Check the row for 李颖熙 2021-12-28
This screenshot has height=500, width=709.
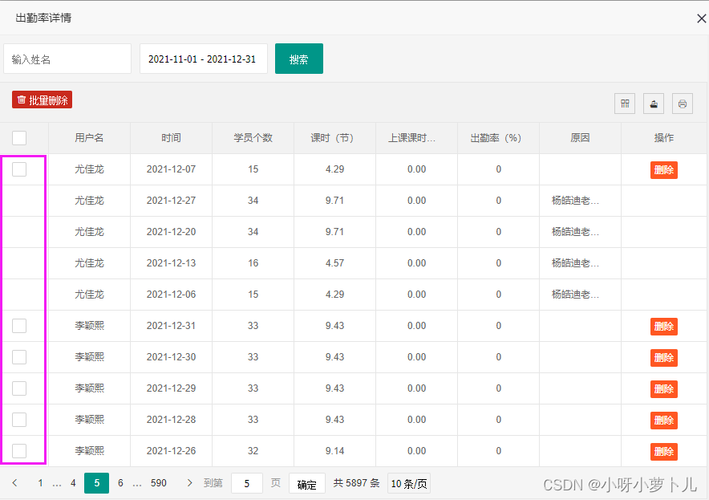point(19,419)
